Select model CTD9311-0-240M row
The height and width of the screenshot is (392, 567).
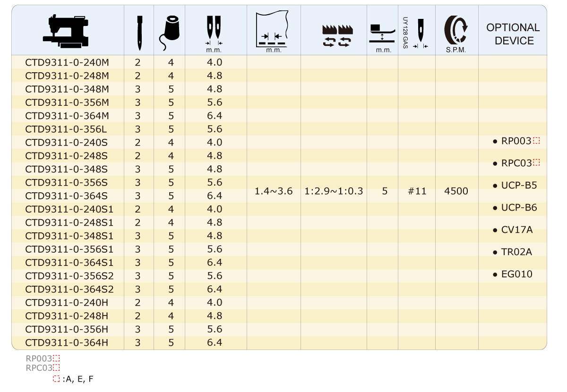[68, 62]
